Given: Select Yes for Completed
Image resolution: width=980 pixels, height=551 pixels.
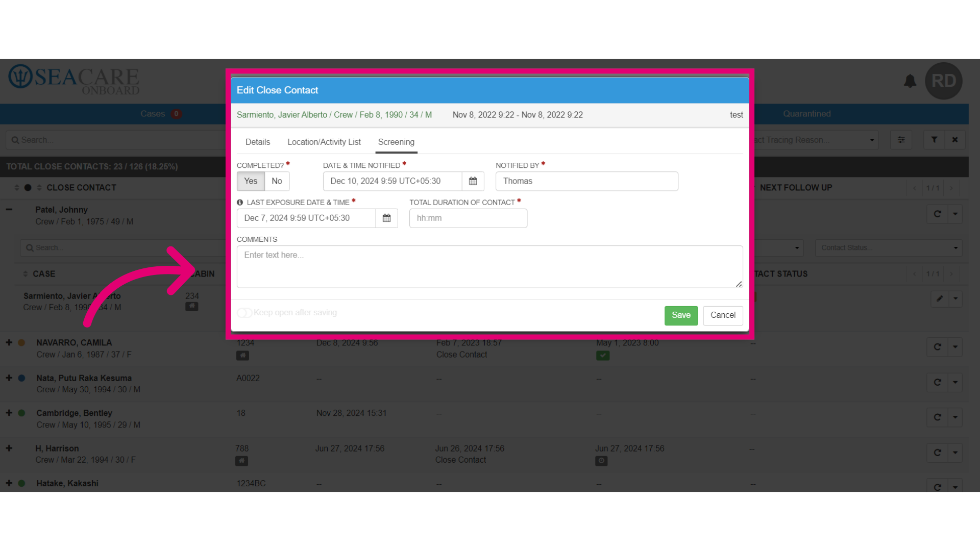Looking at the screenshot, I should (251, 181).
